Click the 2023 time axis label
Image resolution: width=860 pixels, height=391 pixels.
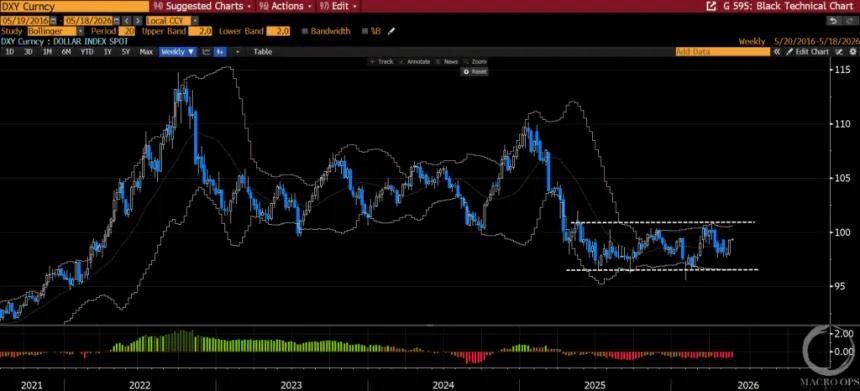coord(290,385)
